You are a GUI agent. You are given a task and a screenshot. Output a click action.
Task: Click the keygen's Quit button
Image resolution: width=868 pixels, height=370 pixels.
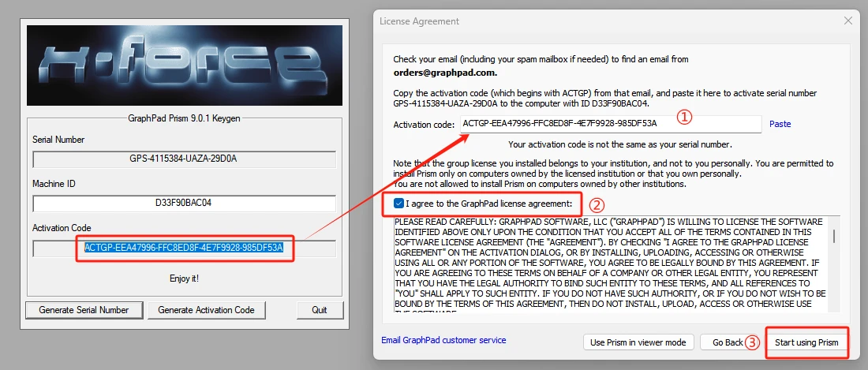click(x=320, y=310)
